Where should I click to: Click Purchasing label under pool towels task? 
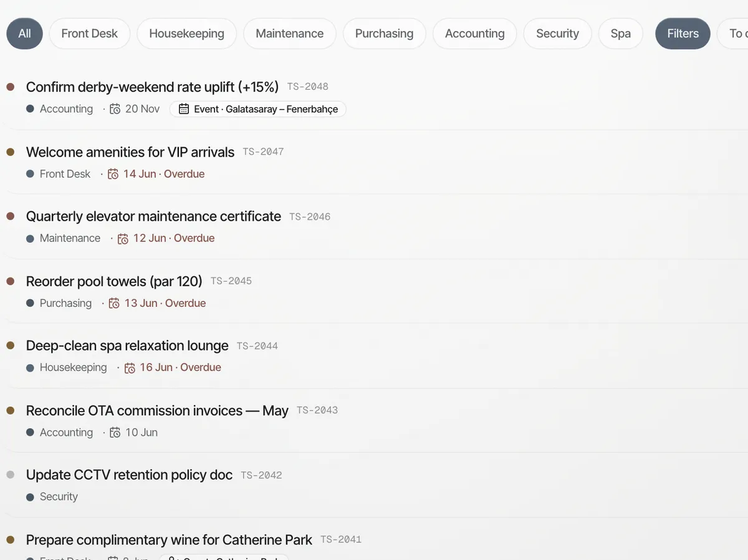(65, 303)
